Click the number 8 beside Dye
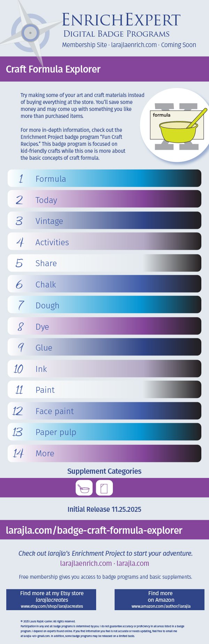This screenshot has height=644, width=209. pyautogui.click(x=20, y=327)
